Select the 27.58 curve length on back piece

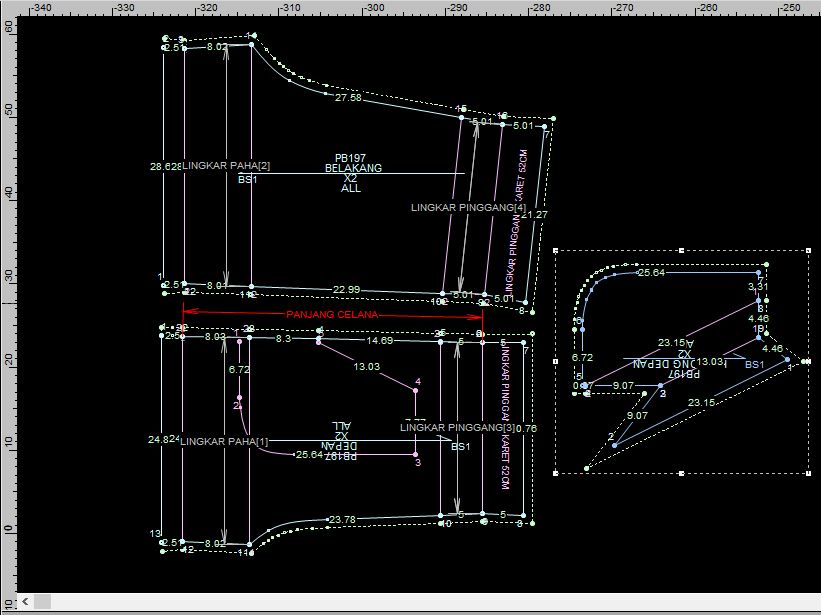tap(348, 98)
